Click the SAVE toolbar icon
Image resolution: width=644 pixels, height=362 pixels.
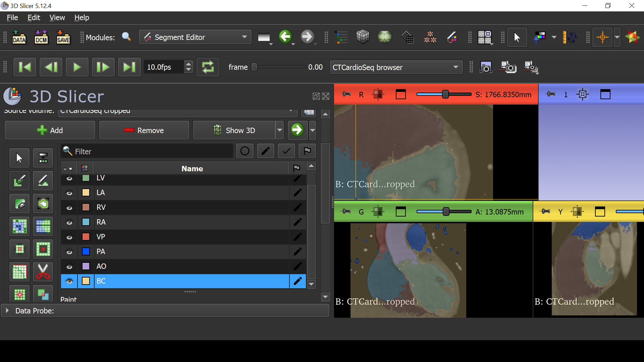63,37
